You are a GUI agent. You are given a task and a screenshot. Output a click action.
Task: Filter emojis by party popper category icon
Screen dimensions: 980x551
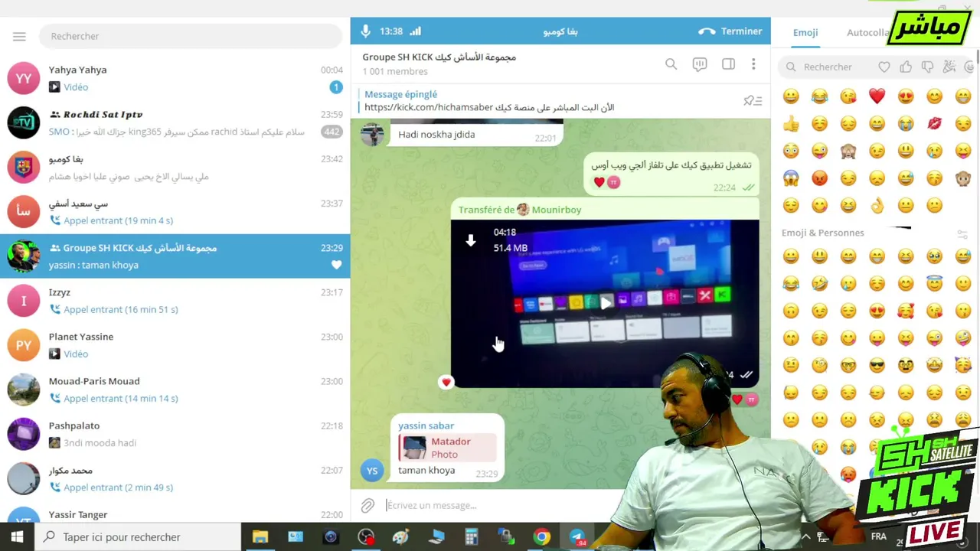[949, 67]
